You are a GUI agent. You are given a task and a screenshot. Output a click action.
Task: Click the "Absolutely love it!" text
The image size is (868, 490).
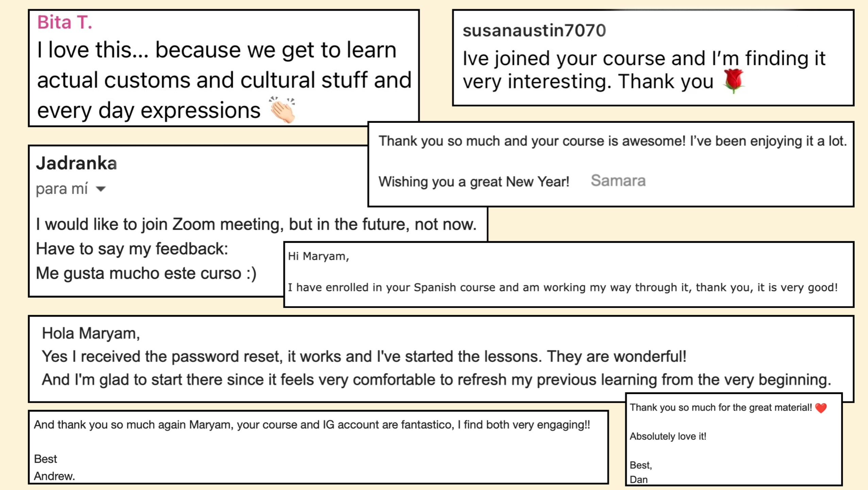pyautogui.click(x=668, y=436)
